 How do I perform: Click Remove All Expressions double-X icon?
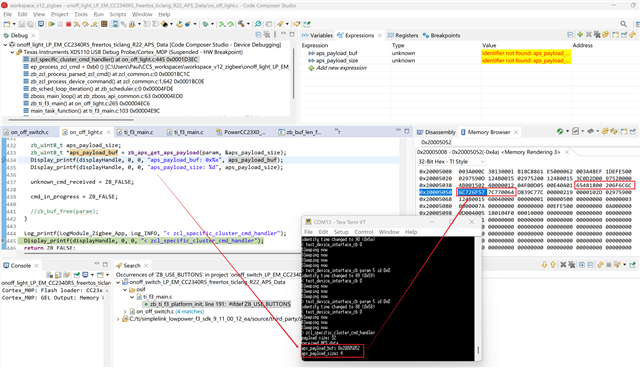tap(597, 35)
